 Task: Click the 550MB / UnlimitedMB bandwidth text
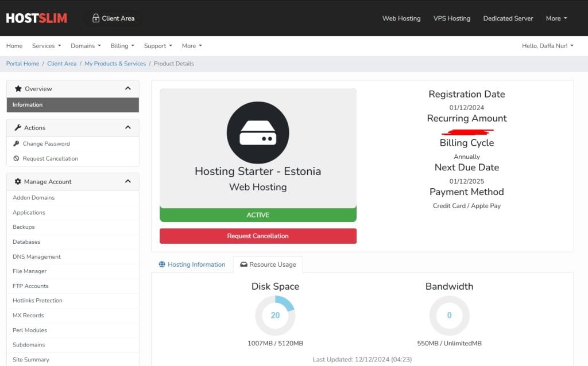[x=449, y=343]
